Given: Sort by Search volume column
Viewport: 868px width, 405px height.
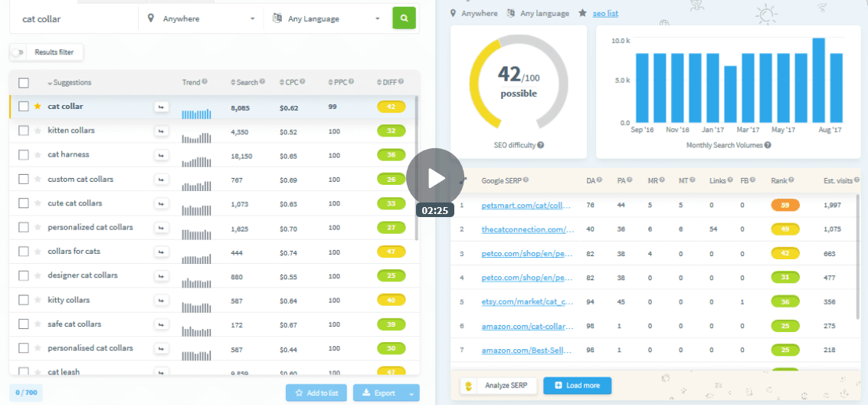Looking at the screenshot, I should 244,83.
